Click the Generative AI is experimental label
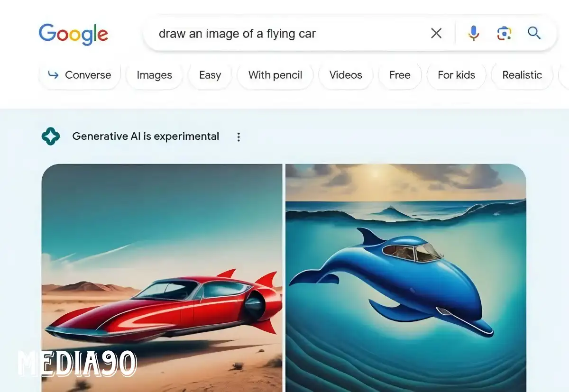 click(146, 137)
